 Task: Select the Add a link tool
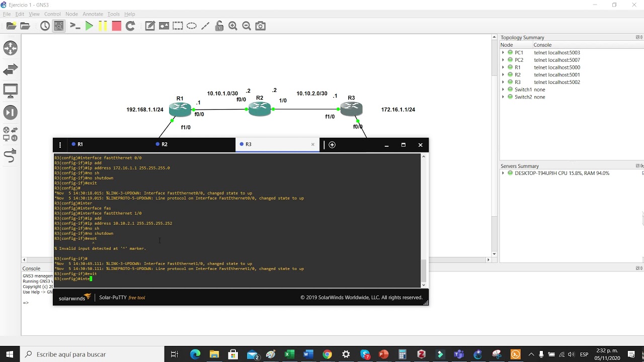(x=11, y=156)
